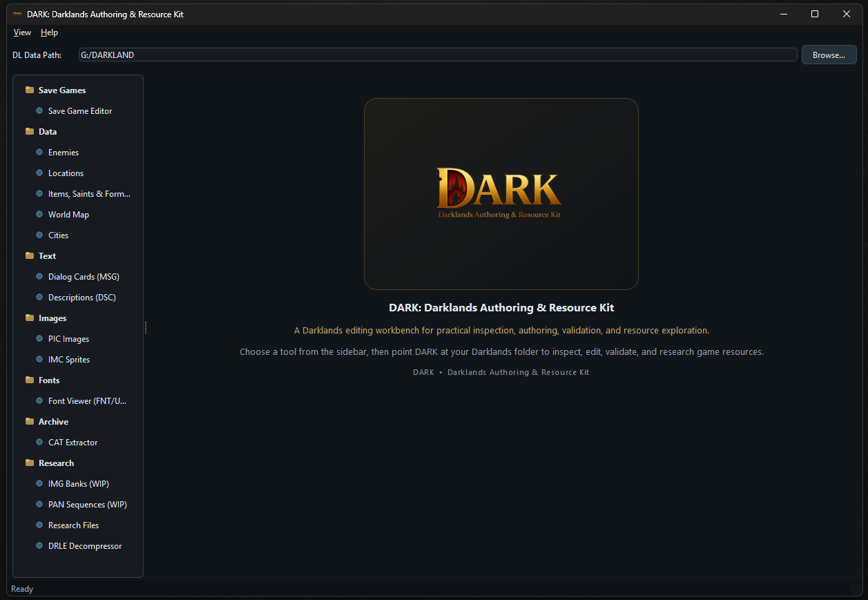Click the Text folder icon
Image resolution: width=868 pixels, height=600 pixels.
point(30,256)
